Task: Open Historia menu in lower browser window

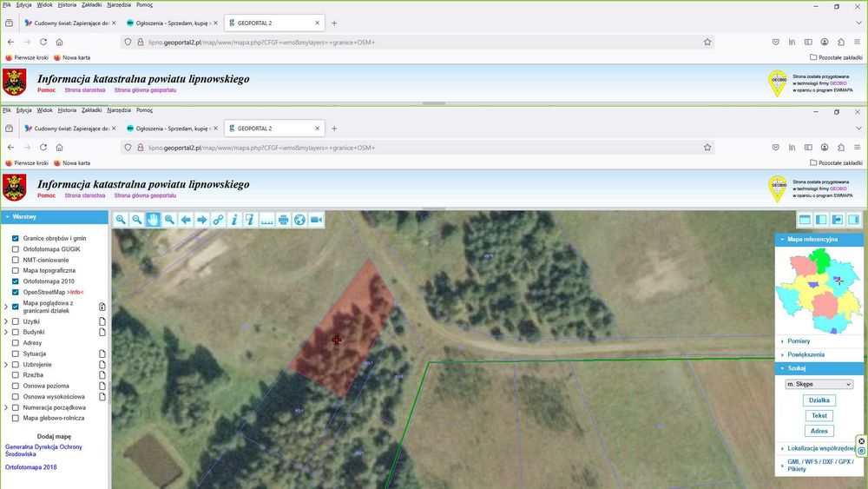Action: (67, 110)
